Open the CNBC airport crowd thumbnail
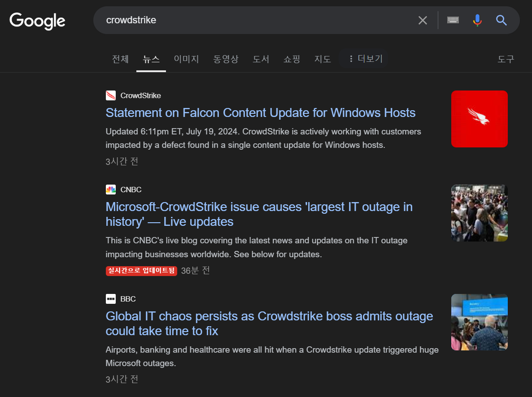 click(479, 213)
